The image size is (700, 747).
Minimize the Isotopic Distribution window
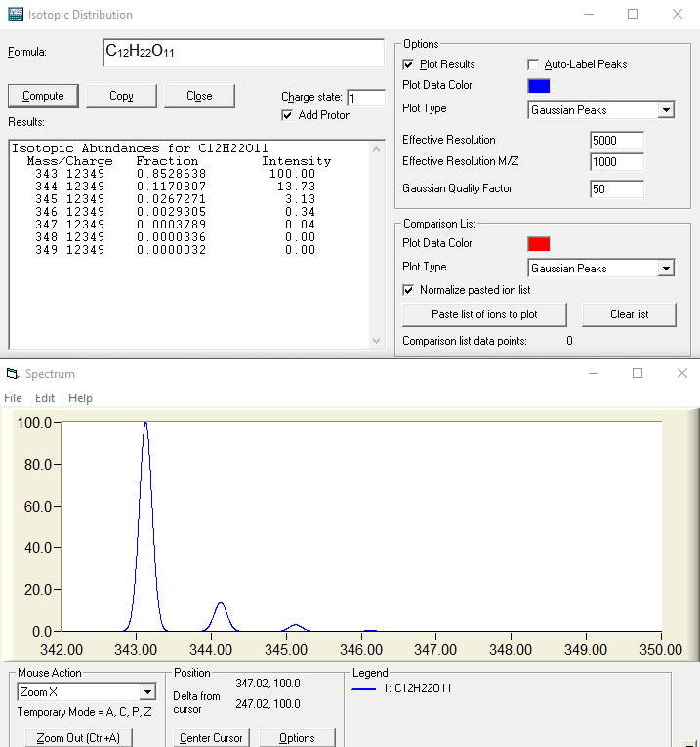[x=589, y=15]
